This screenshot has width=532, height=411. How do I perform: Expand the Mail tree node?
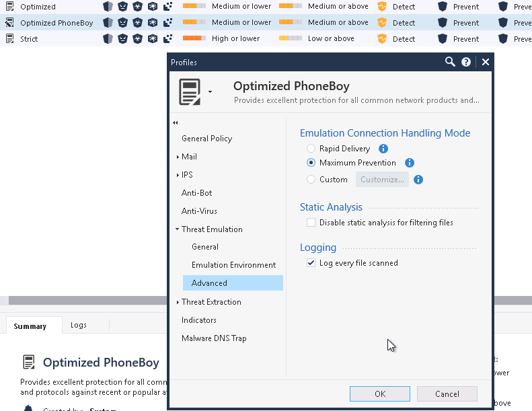point(178,157)
